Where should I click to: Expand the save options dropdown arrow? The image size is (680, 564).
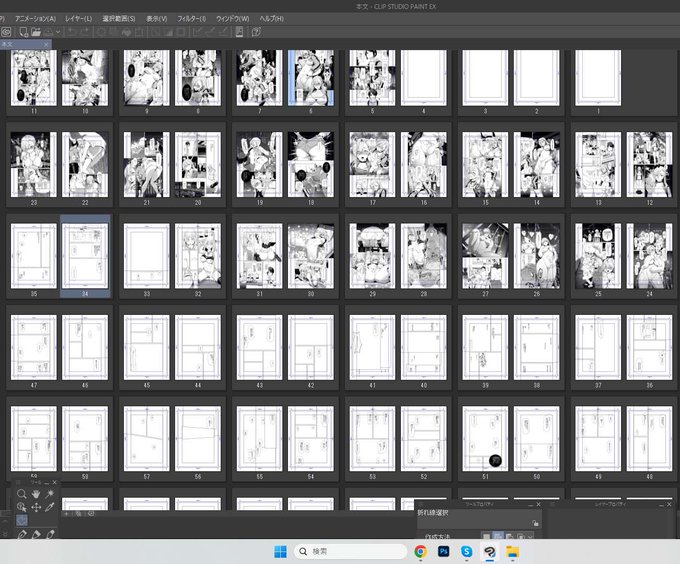tap(58, 32)
